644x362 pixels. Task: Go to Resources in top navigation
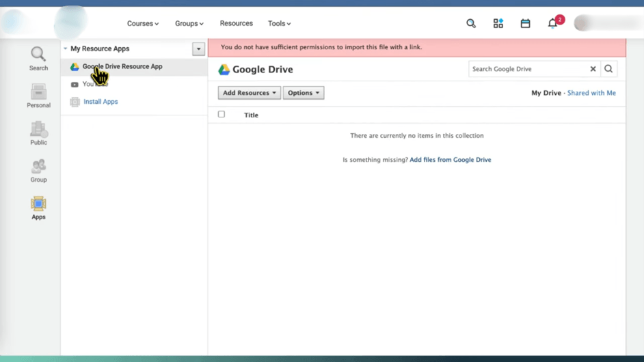(x=236, y=23)
